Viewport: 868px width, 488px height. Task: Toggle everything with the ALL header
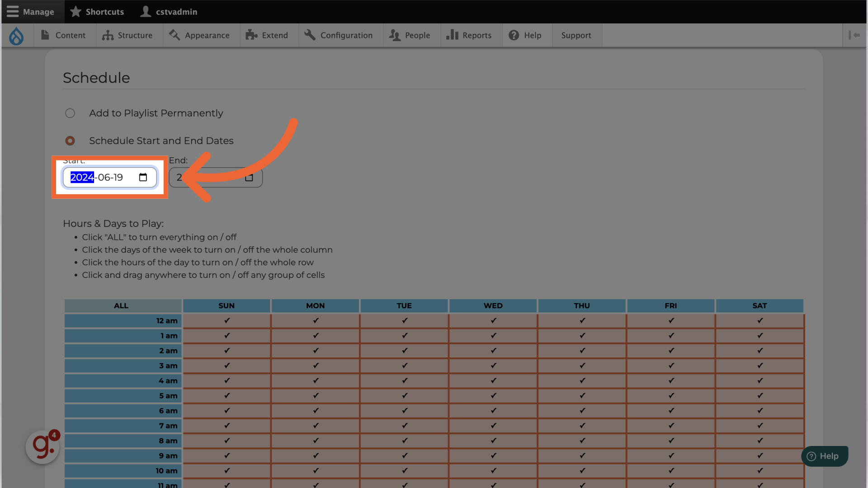click(121, 306)
